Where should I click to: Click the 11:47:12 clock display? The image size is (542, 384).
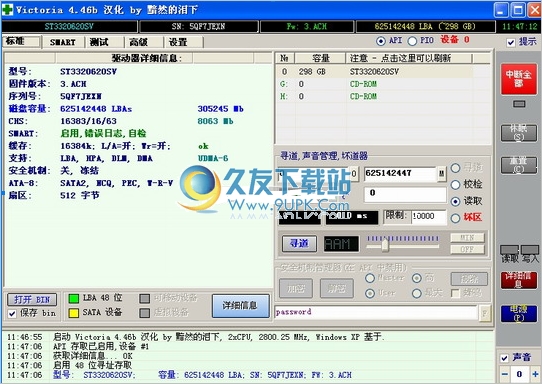coord(519,27)
